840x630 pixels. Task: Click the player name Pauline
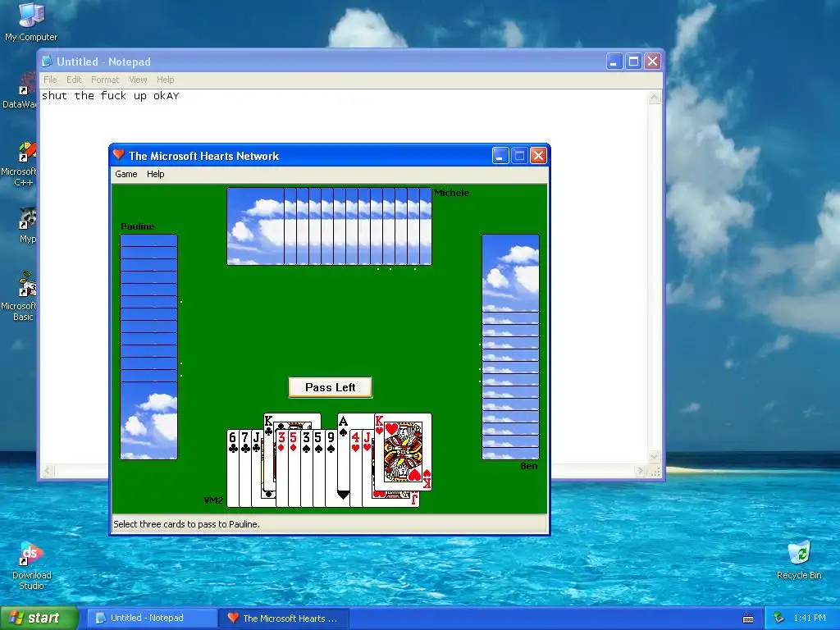pos(138,226)
